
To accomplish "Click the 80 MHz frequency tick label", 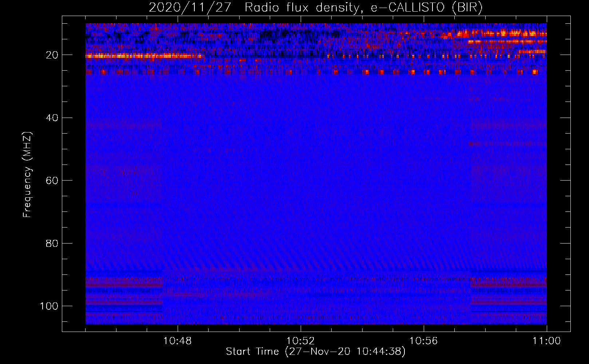I will 52,243.
